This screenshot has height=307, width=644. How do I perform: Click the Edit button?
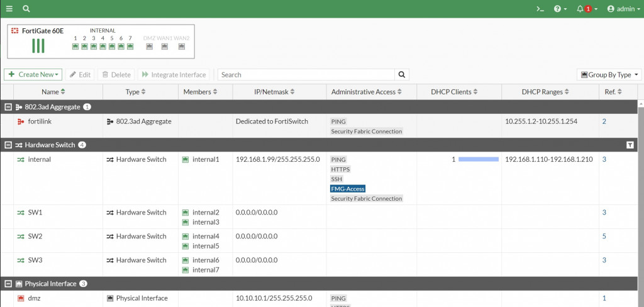80,74
